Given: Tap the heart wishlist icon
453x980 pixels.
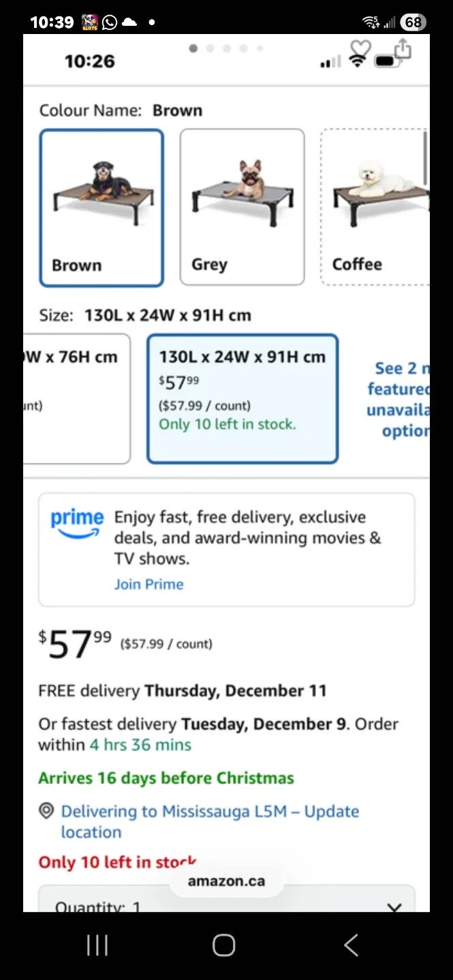Looking at the screenshot, I should (x=360, y=48).
